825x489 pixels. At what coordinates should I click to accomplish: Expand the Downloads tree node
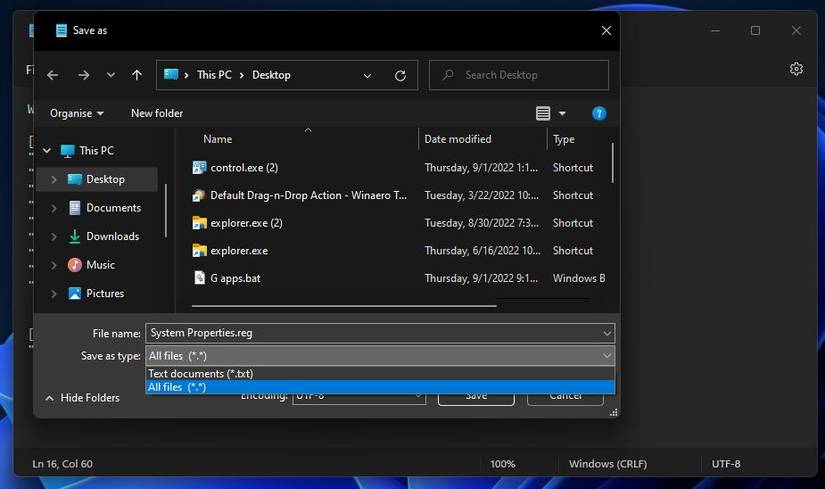[54, 236]
